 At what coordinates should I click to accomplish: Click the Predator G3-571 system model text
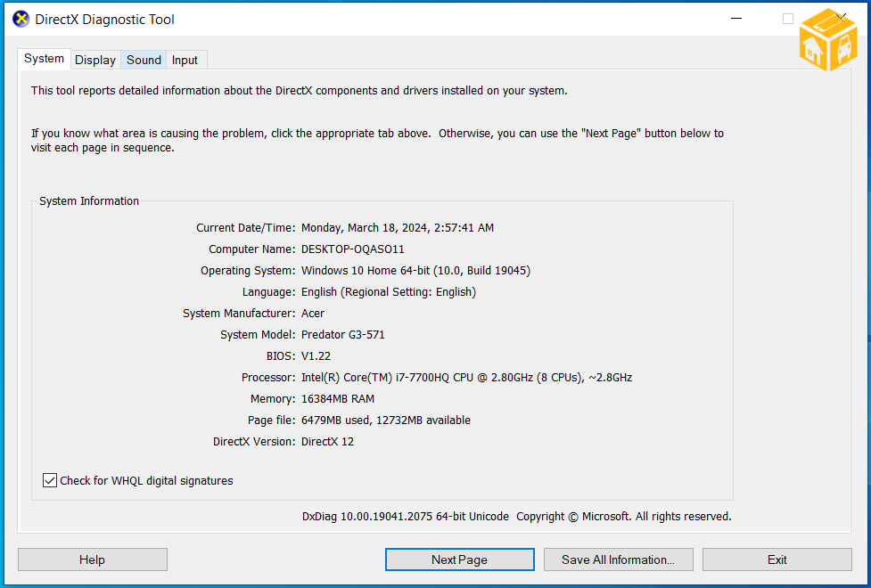pyautogui.click(x=343, y=335)
